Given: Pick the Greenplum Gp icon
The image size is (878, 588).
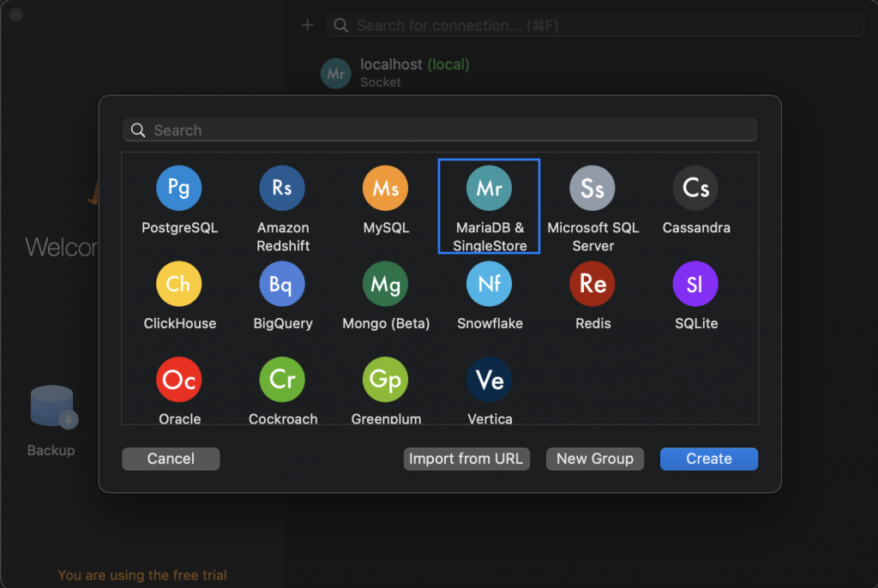Looking at the screenshot, I should coord(386,380).
